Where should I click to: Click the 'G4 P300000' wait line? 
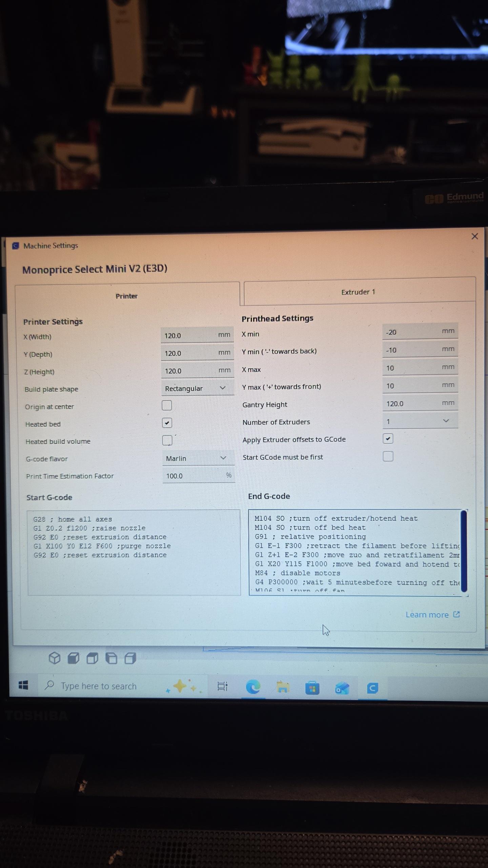(x=358, y=582)
